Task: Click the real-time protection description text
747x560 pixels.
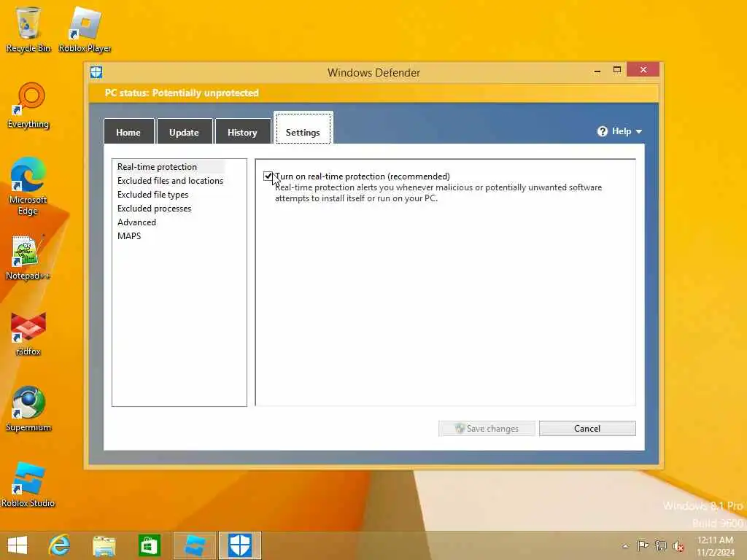Action: click(438, 192)
